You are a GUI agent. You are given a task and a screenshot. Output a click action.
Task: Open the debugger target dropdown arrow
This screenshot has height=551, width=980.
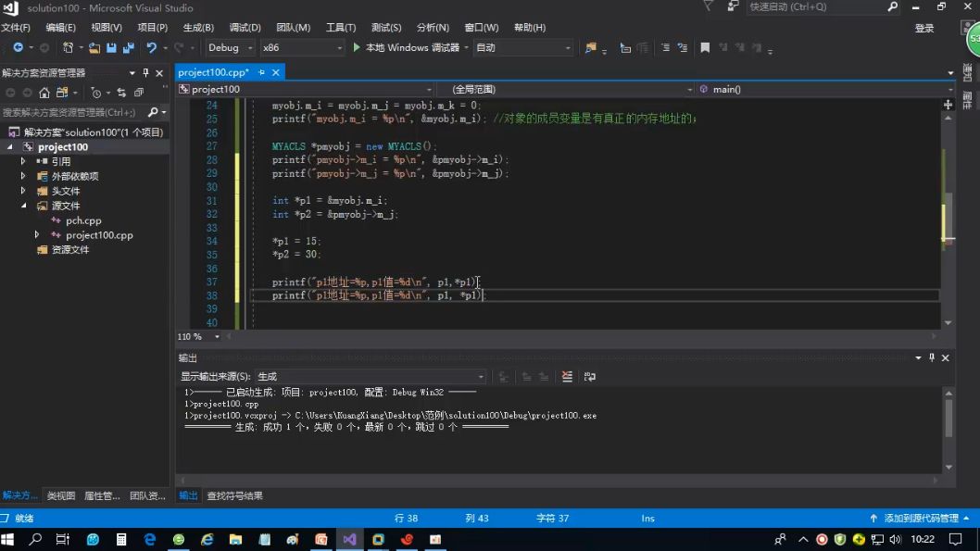(466, 47)
